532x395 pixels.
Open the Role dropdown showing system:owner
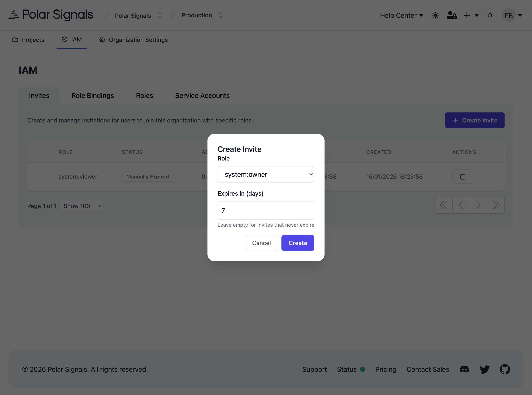click(x=266, y=174)
